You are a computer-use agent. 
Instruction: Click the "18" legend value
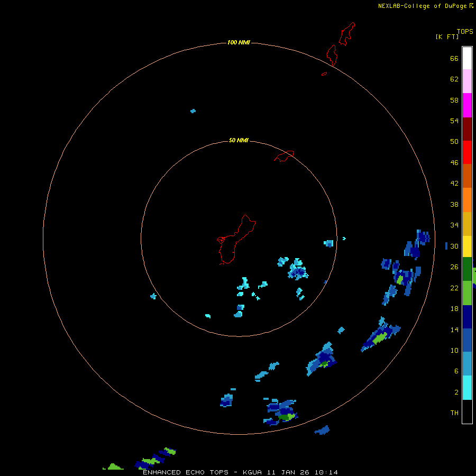454,309
